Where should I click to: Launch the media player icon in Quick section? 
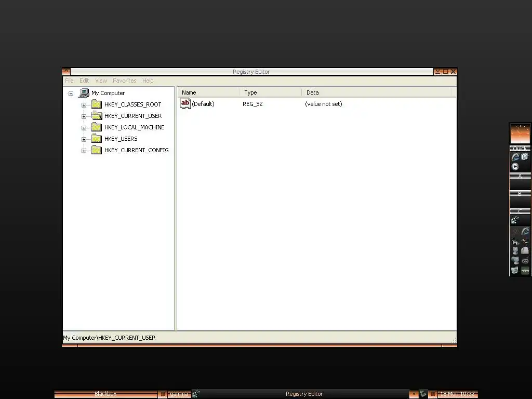(515, 166)
